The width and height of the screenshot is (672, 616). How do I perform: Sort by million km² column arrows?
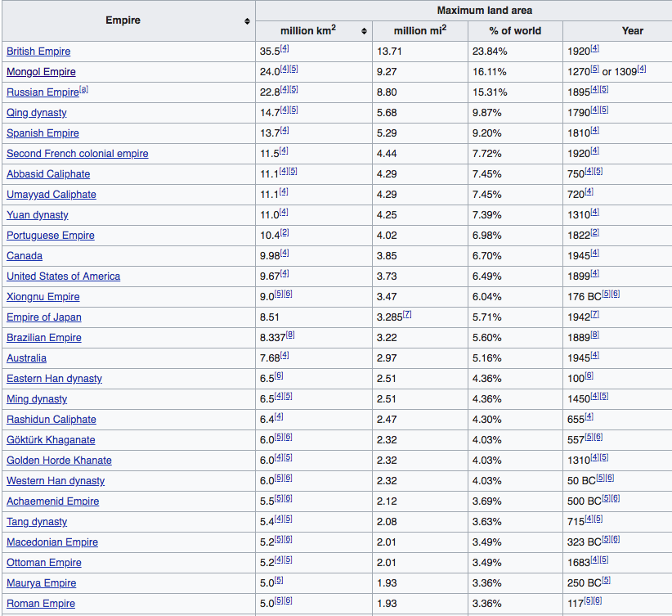(x=364, y=31)
